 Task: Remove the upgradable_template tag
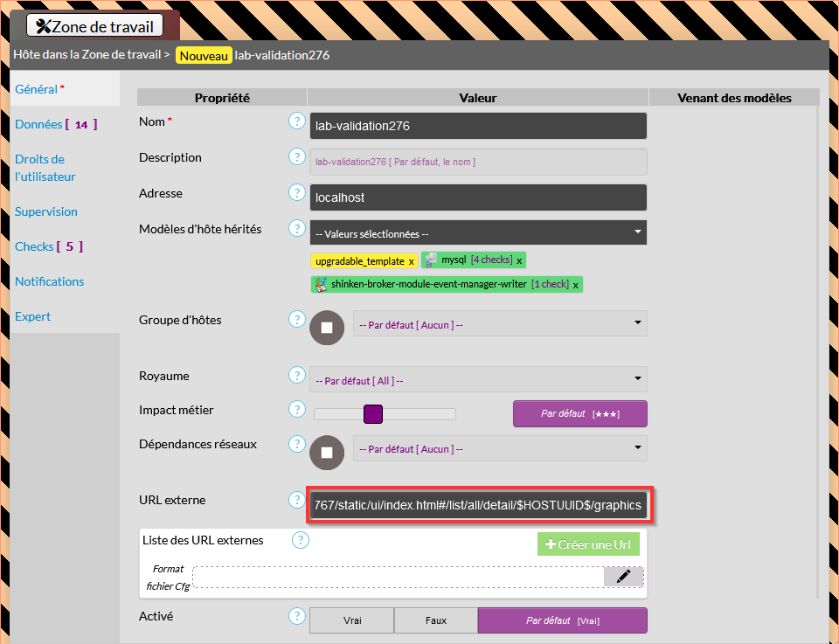point(411,261)
